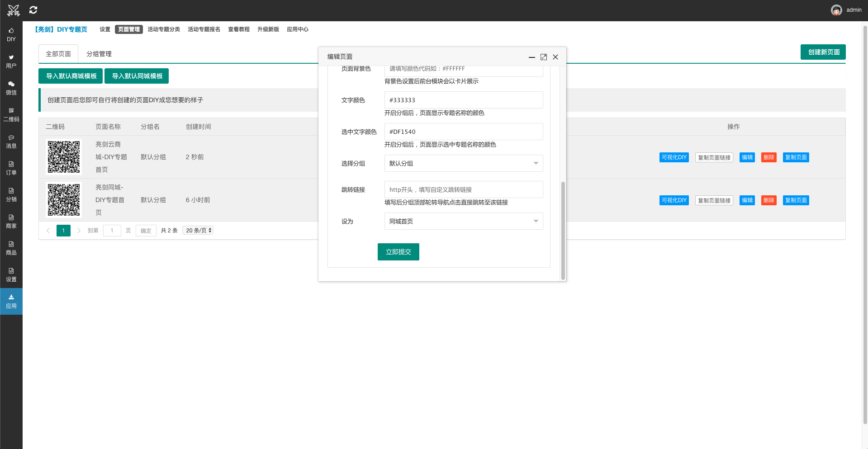The width and height of the screenshot is (868, 449).
Task: Click the QR code for 亮剑云商城 page
Action: coord(64,157)
